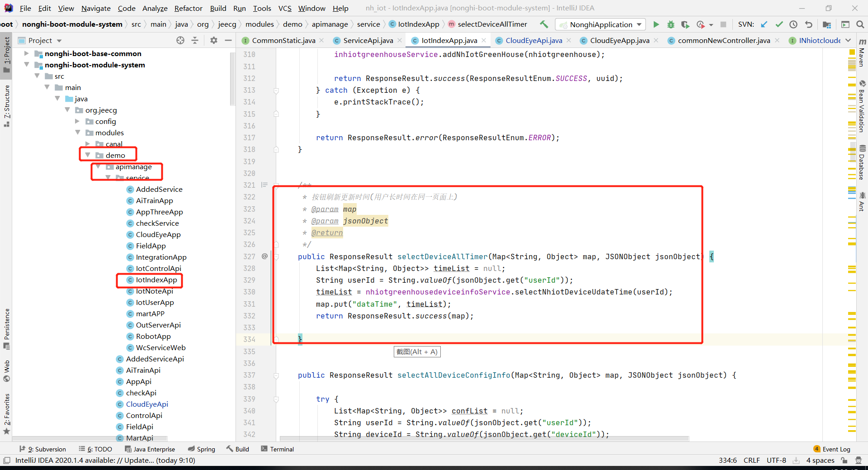This screenshot has height=470, width=868.
Task: Run NonghiApplication with the green play icon
Action: pos(656,24)
